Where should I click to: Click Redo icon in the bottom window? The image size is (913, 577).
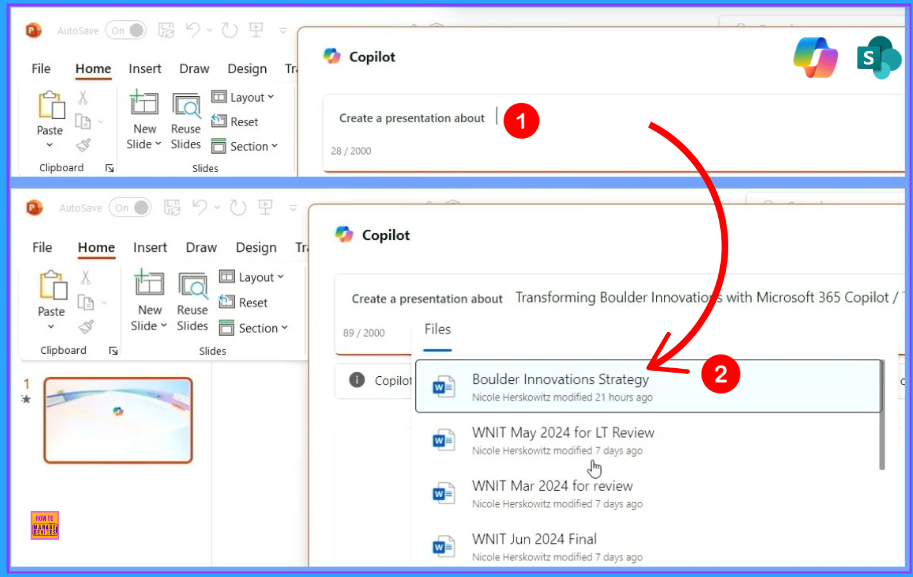[x=238, y=207]
